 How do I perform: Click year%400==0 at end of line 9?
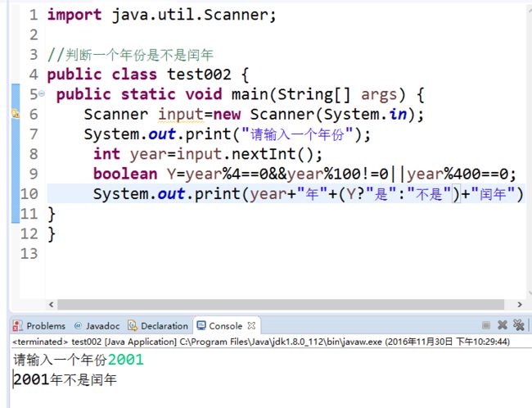(458, 175)
